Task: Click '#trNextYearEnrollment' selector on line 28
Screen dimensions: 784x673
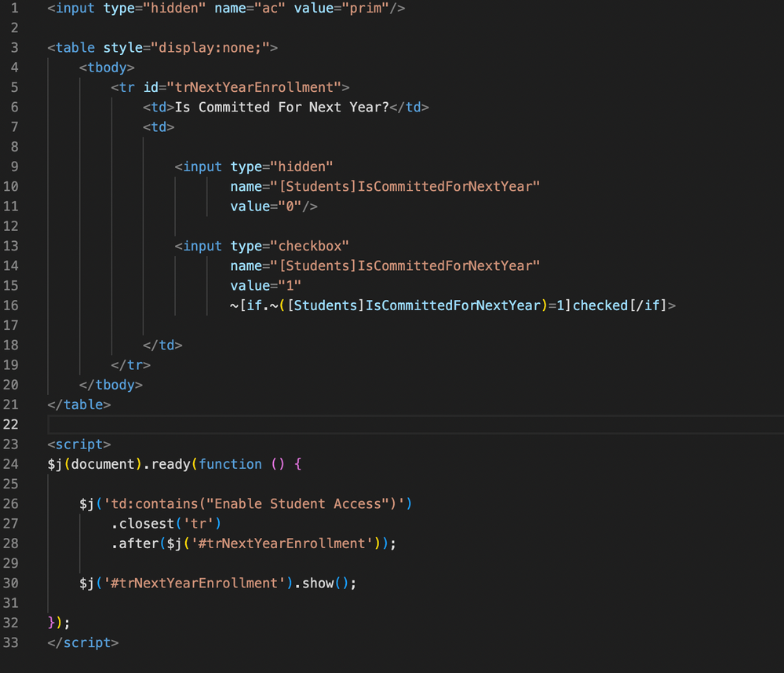Action: 282,543
